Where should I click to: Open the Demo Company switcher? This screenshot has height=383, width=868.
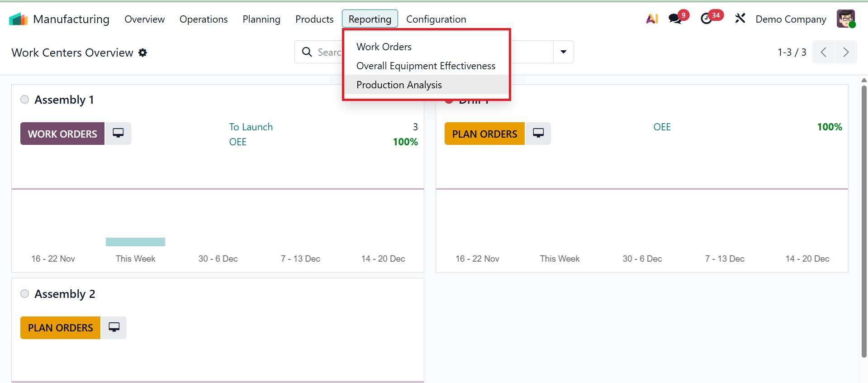[791, 19]
